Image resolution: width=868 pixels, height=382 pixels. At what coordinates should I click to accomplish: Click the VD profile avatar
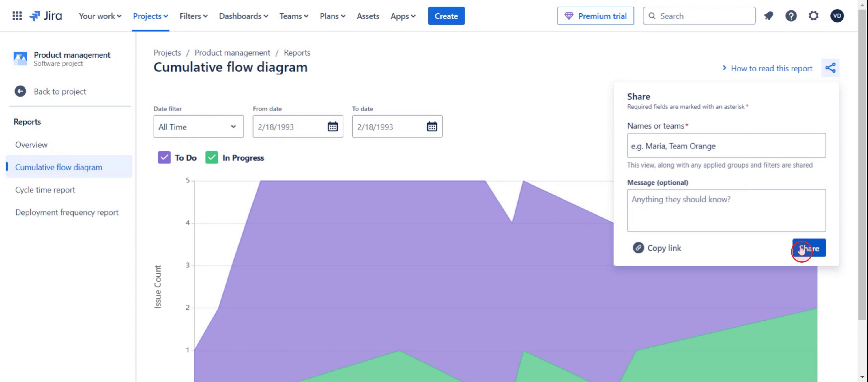(837, 16)
